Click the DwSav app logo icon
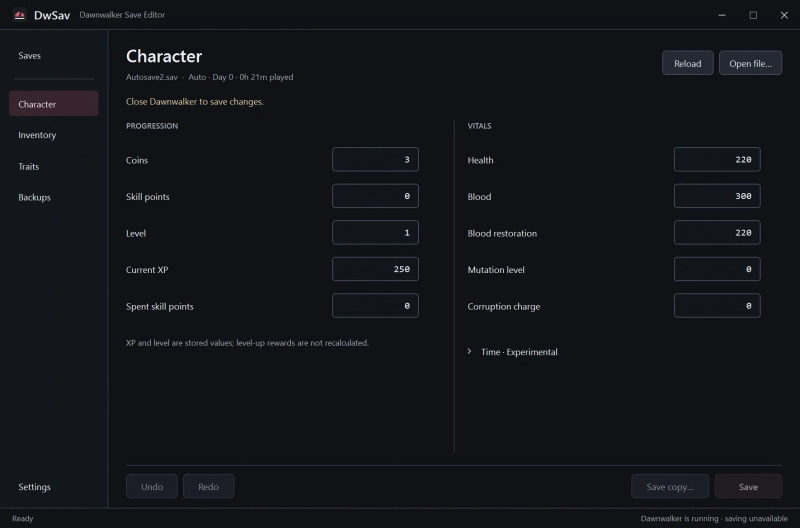Screen dimensions: 800x528 pos(19,15)
